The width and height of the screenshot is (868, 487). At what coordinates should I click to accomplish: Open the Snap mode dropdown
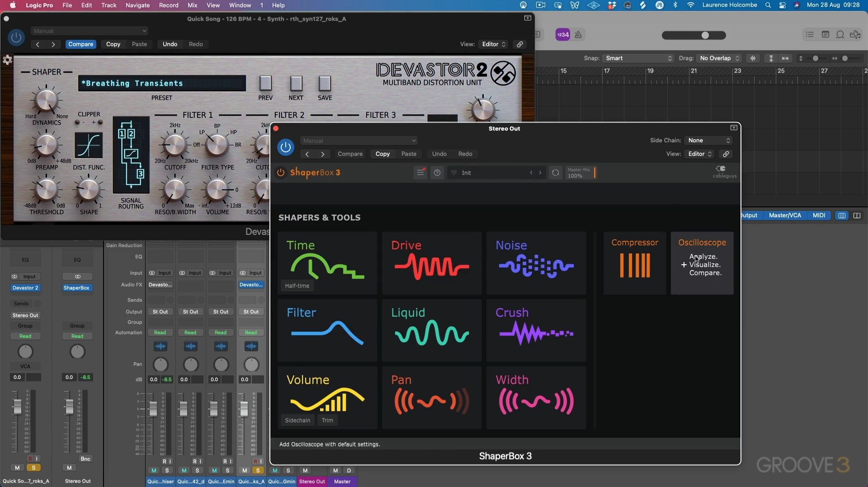coord(638,58)
